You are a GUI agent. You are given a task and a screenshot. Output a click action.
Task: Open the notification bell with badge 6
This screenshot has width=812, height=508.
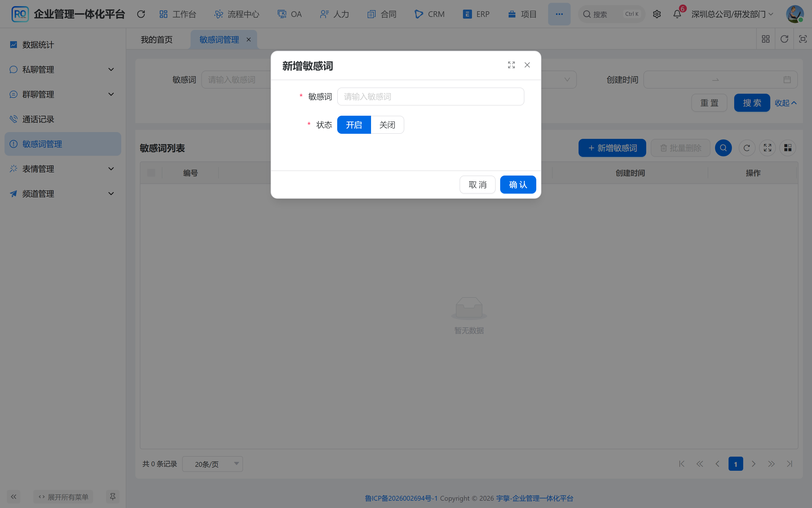[x=677, y=14]
